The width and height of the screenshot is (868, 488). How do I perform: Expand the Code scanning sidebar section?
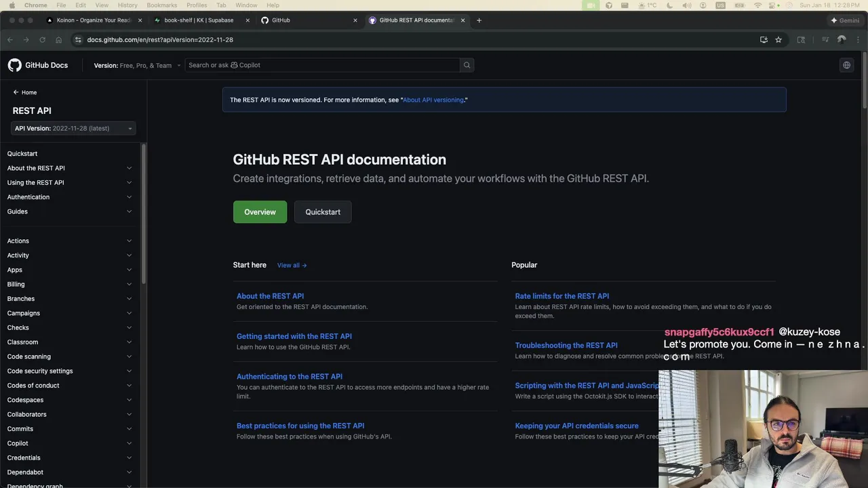click(129, 357)
